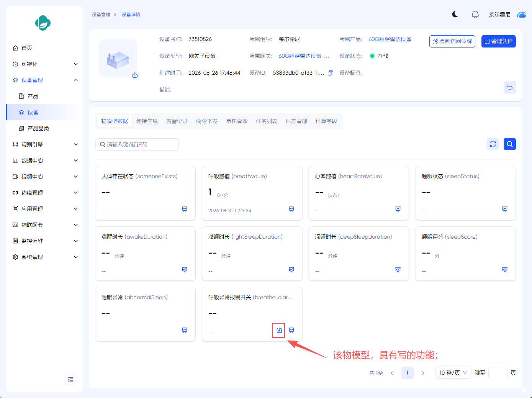Click the 管理凭证 button

[x=499, y=41]
